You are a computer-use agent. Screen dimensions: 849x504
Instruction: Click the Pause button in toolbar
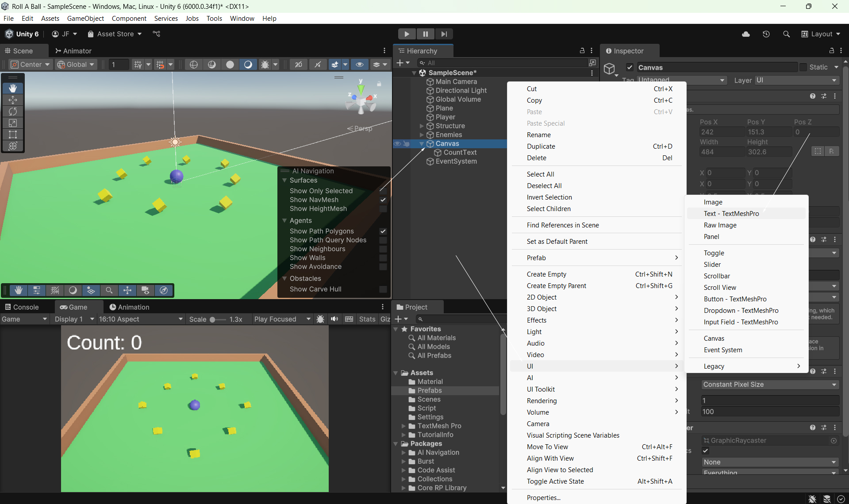[x=425, y=34]
